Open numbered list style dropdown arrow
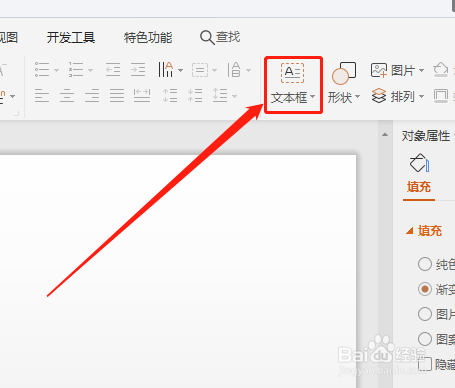Viewport: 455px width, 388px height. coord(90,70)
